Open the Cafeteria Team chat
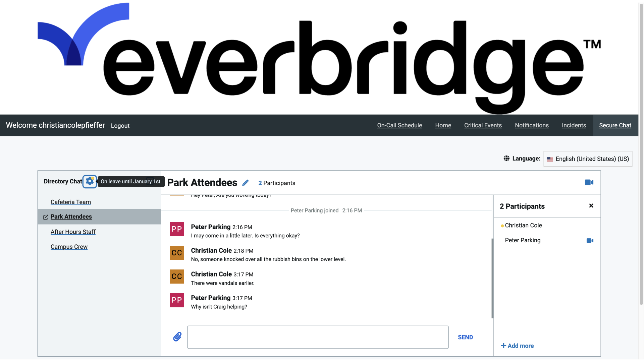Screen dimensions: 644x362 (70, 202)
